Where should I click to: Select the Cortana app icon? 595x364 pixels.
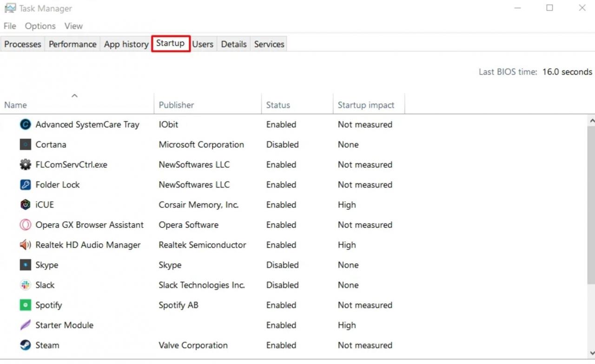tap(25, 144)
